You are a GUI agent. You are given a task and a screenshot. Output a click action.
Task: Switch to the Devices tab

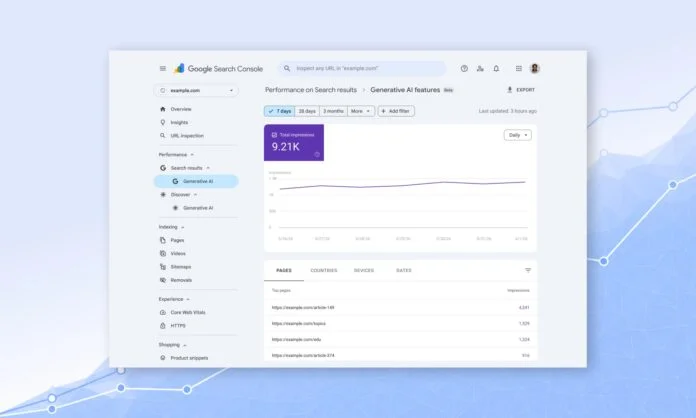(x=364, y=270)
